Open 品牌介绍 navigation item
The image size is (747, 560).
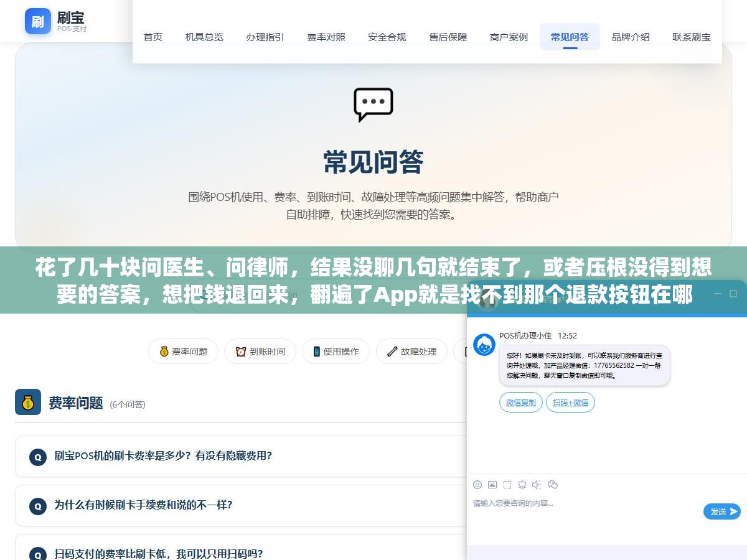pyautogui.click(x=631, y=37)
